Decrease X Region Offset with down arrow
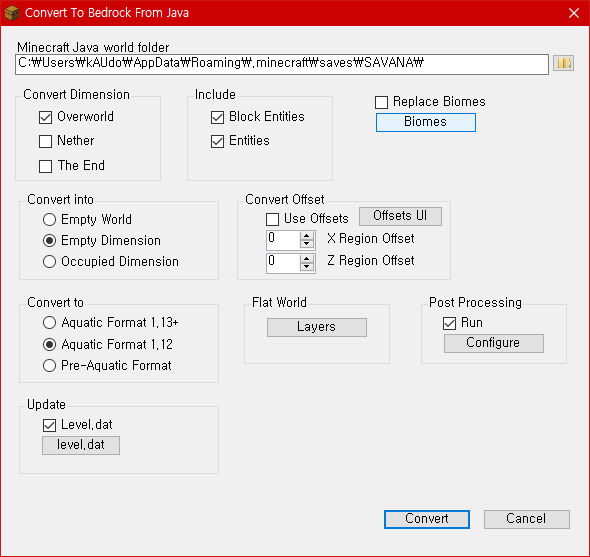Viewport: 590px width, 557px height. pos(307,244)
